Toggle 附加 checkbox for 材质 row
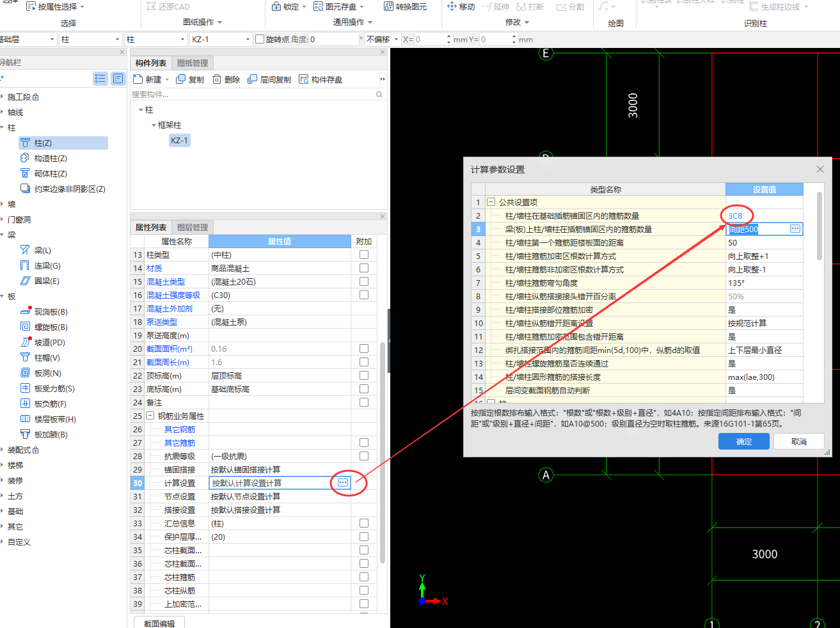The width and height of the screenshot is (840, 628). click(x=364, y=268)
